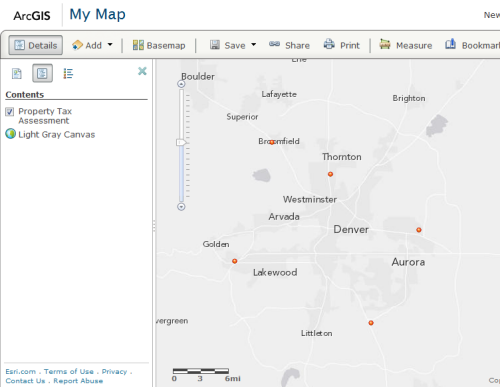Show the About this map panel icon
Screen dimensions: 500x387
17,73
